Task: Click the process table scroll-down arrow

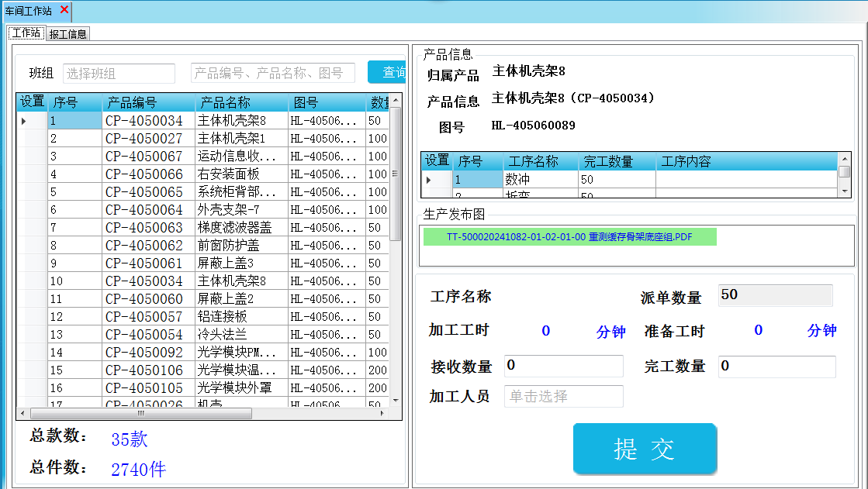Action: [844, 191]
